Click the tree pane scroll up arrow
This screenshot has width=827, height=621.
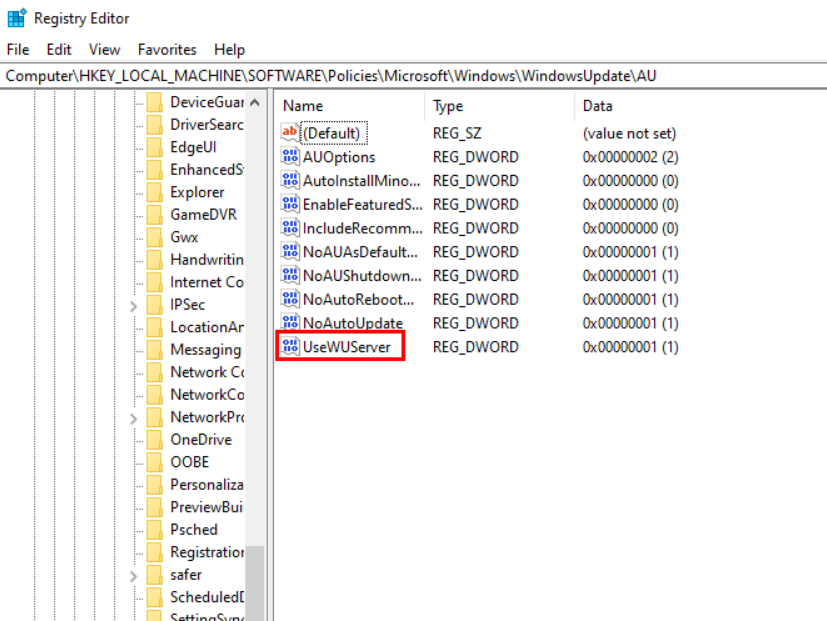click(x=255, y=103)
